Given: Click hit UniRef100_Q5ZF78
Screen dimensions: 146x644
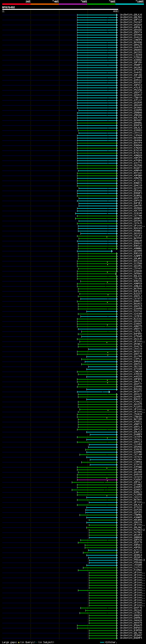Looking at the screenshot, I should [131, 543].
